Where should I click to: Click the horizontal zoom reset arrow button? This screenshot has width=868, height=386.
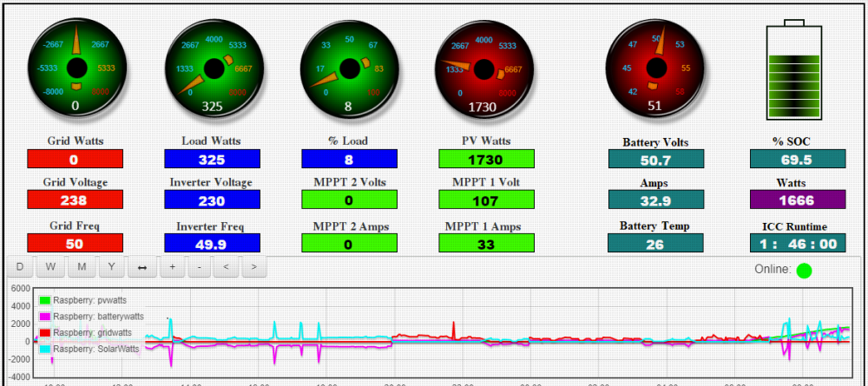click(x=142, y=266)
